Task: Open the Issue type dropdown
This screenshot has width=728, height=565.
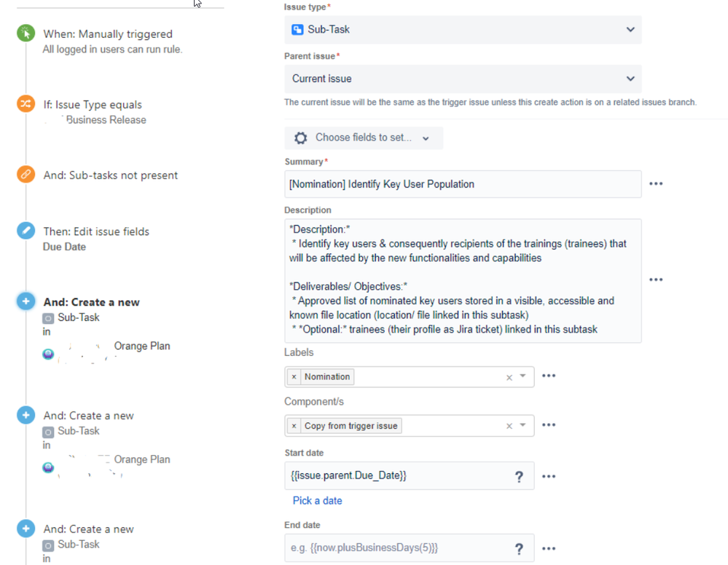Action: (463, 30)
